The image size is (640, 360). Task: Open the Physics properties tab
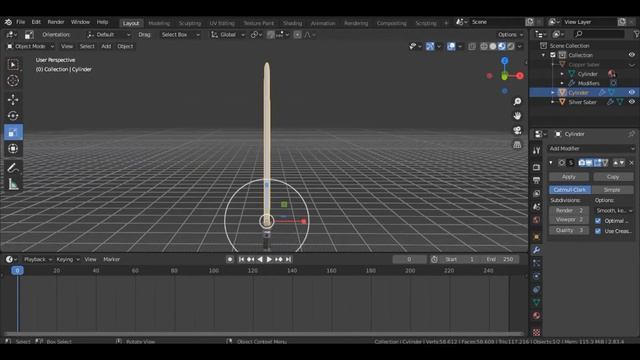(536, 276)
